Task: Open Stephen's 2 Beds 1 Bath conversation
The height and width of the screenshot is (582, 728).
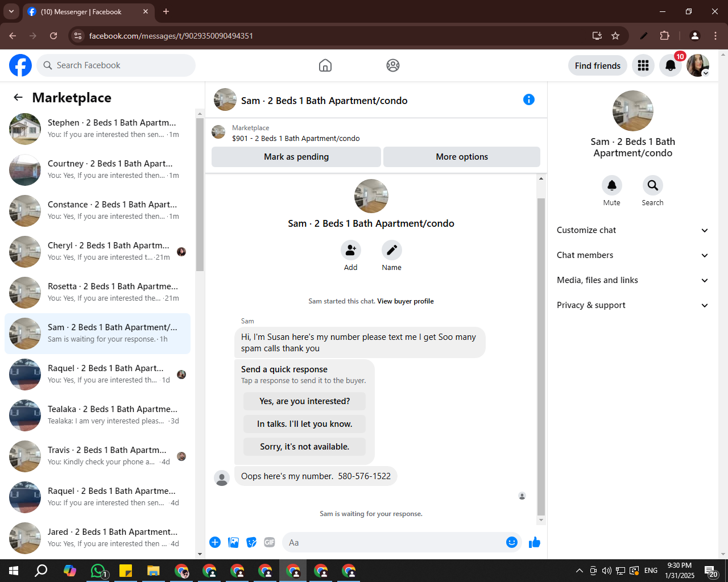Action: [x=98, y=128]
